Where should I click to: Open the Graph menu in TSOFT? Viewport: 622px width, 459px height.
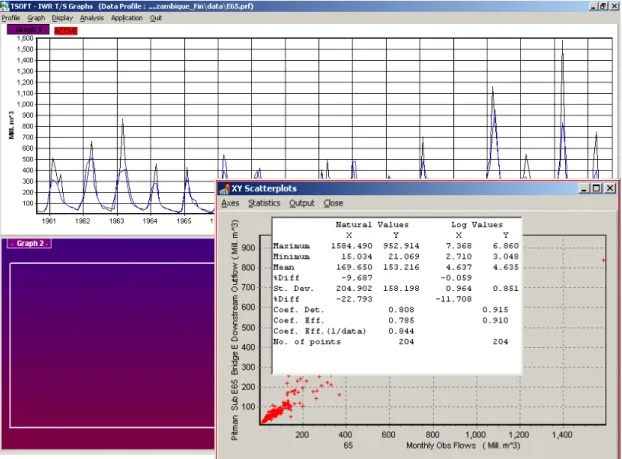click(x=36, y=18)
